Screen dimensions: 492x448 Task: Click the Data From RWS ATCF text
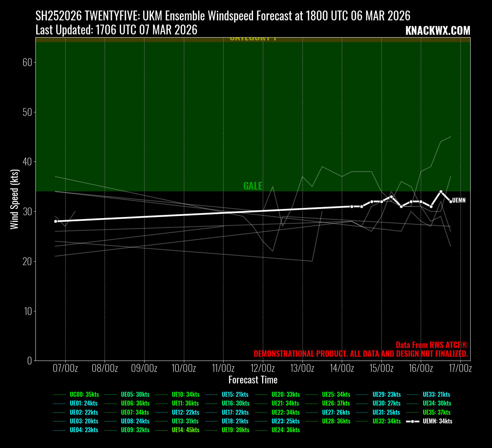431,345
